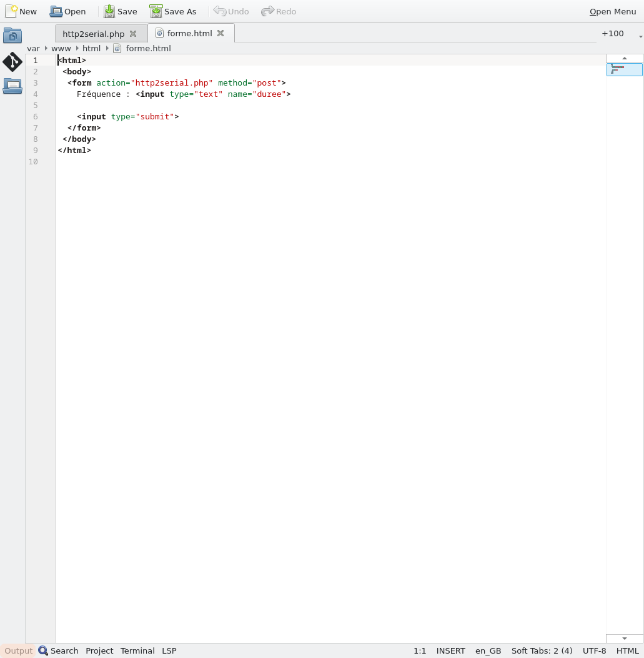Toggle INSERT mode in status bar
Viewport: 644px width, 658px height.
tap(450, 651)
